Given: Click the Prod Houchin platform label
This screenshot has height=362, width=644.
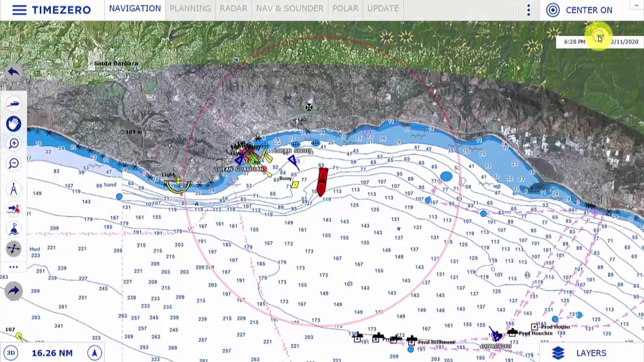Looking at the screenshot, I should pos(535,333).
